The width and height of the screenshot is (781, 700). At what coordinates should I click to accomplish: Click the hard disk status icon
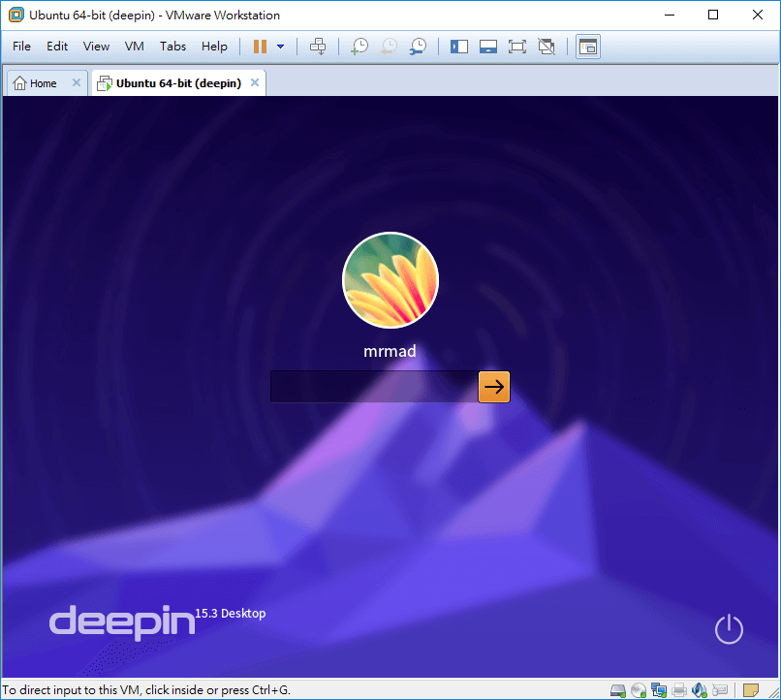[618, 689]
